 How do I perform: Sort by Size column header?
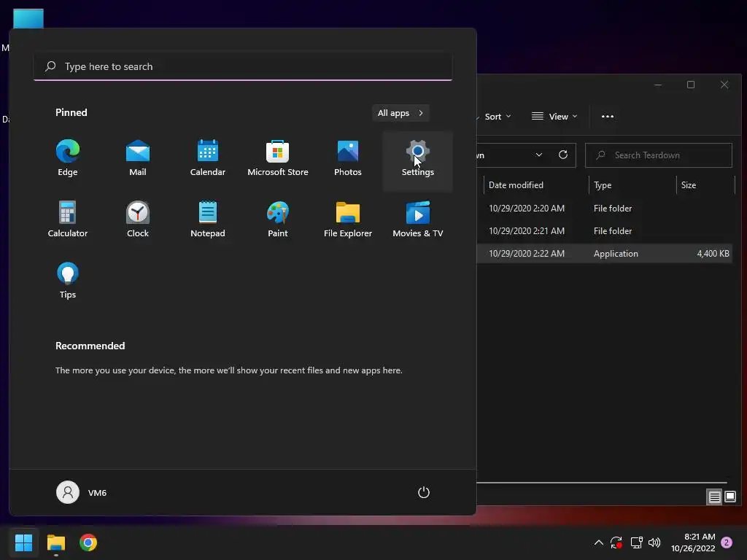pyautogui.click(x=705, y=185)
